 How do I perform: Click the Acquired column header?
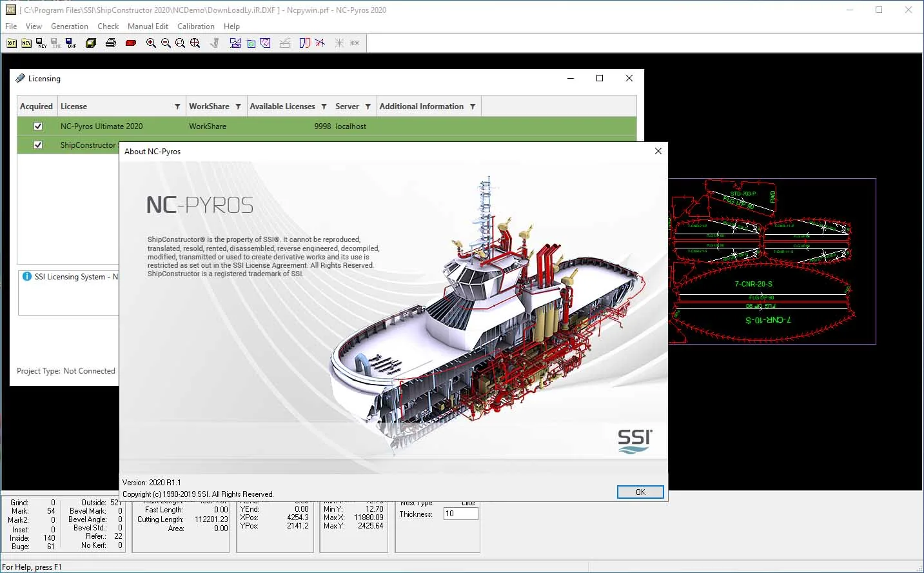[x=37, y=106]
